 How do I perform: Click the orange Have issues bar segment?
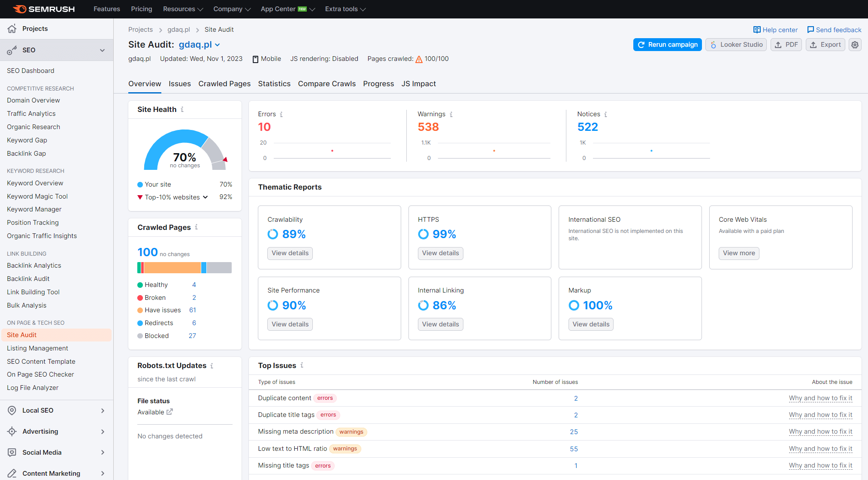pos(172,268)
